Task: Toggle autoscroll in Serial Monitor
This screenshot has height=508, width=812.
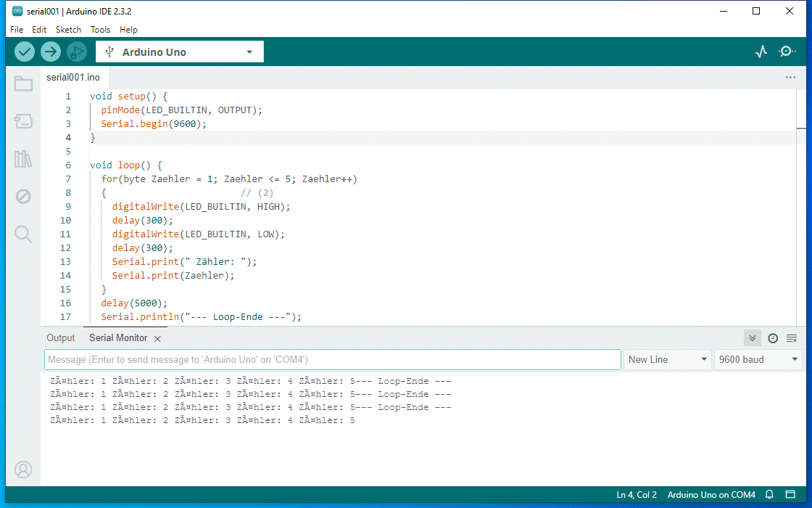Action: pos(753,338)
